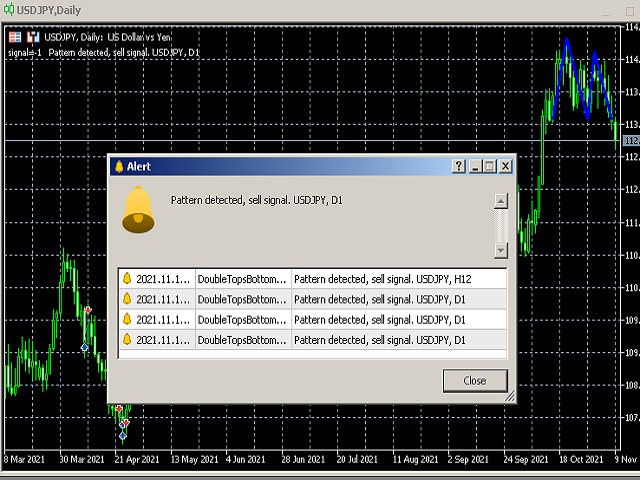Click the scrollbar thumb beside the alert message

click(501, 224)
